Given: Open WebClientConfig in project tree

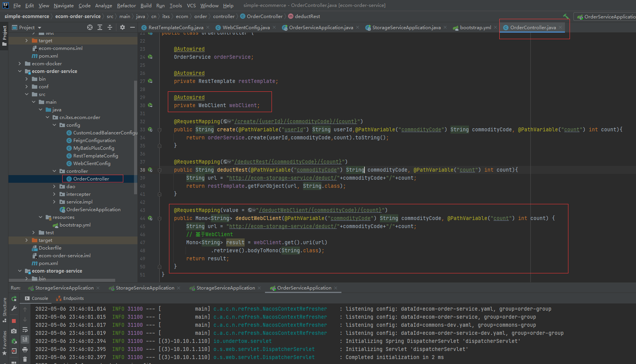Looking at the screenshot, I should pyautogui.click(x=92, y=164).
